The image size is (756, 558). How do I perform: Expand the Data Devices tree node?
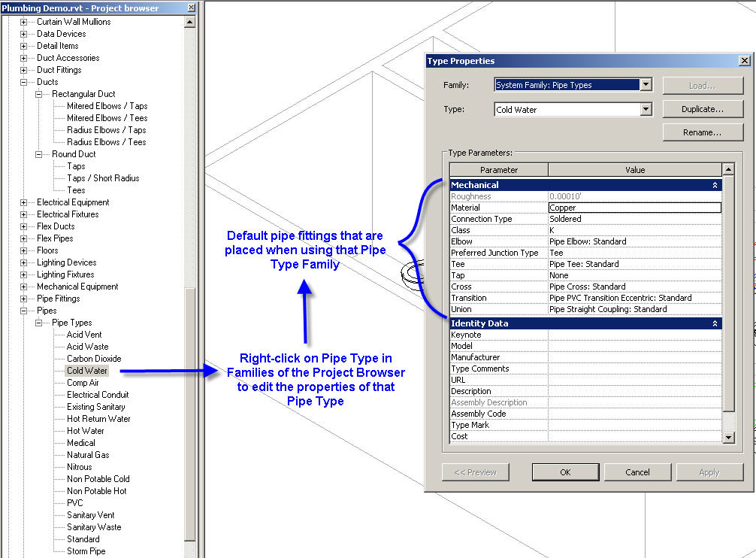[23, 35]
